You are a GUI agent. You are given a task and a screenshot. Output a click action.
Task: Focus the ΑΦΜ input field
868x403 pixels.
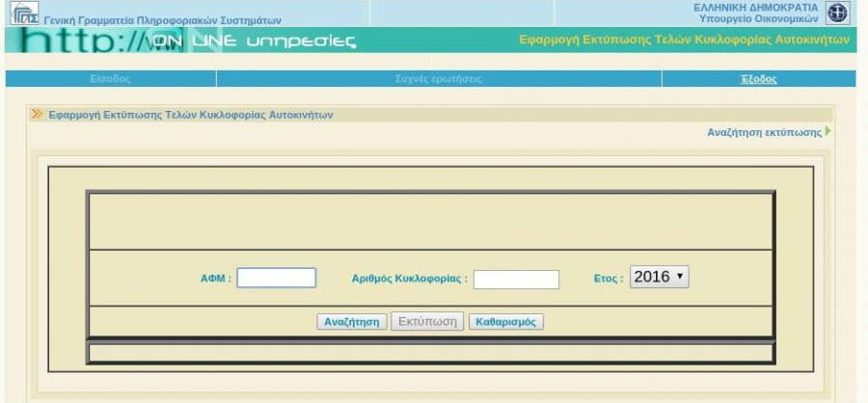277,278
